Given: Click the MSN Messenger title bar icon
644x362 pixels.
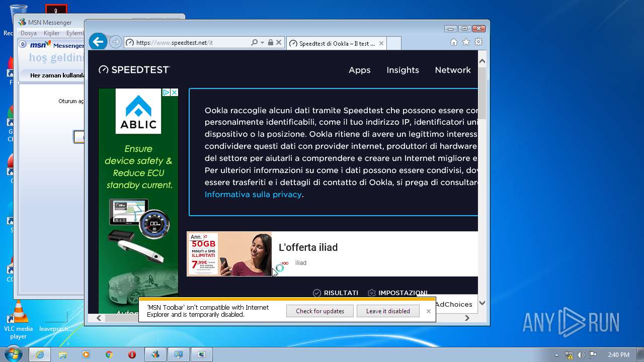Looking at the screenshot, I should click(22, 22).
